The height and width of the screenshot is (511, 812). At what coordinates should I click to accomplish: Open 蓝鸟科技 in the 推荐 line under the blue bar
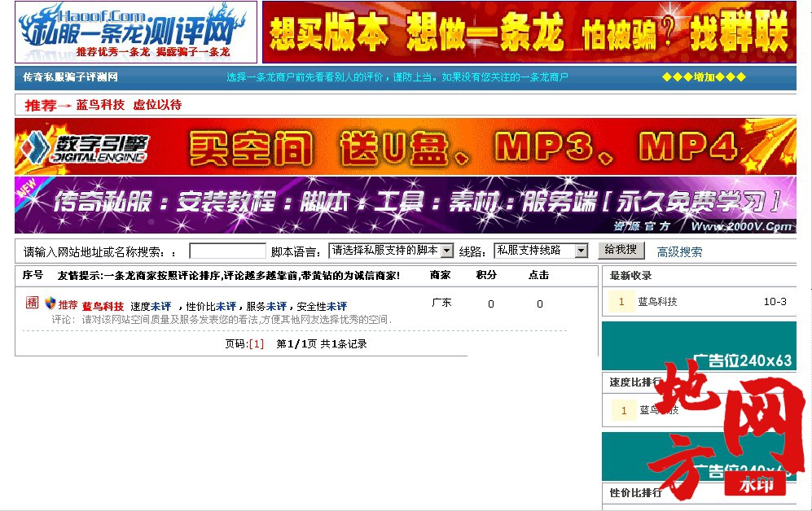tap(100, 105)
